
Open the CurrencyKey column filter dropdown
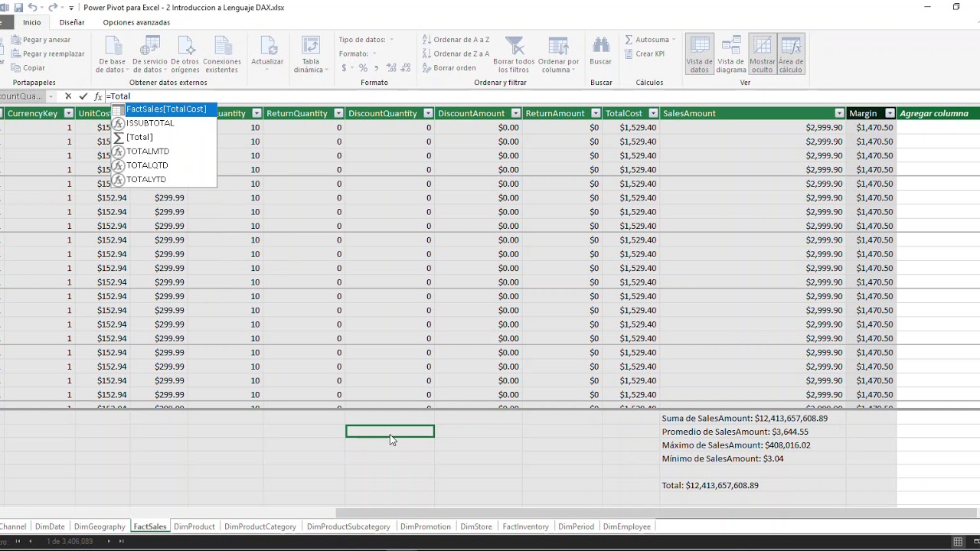pyautogui.click(x=68, y=113)
